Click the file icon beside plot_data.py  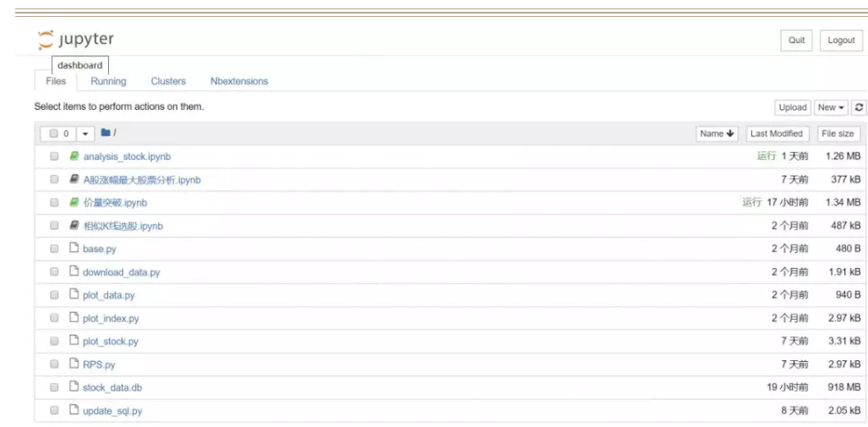(x=74, y=294)
